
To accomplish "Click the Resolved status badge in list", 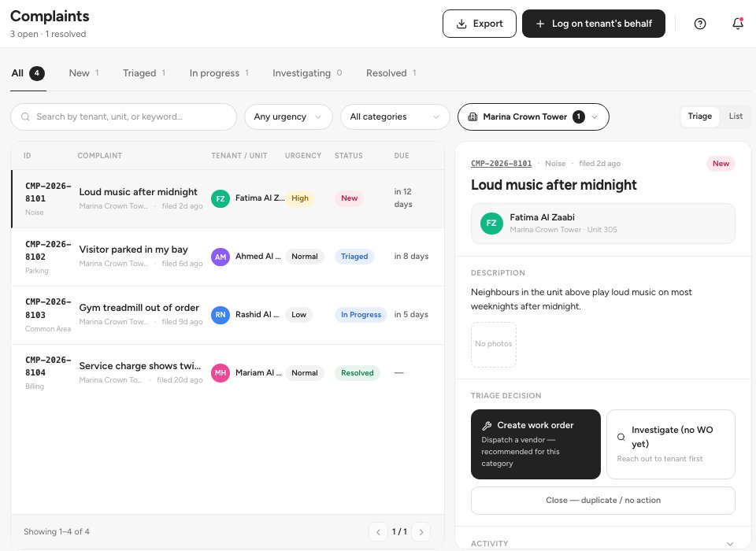I will click(358, 372).
